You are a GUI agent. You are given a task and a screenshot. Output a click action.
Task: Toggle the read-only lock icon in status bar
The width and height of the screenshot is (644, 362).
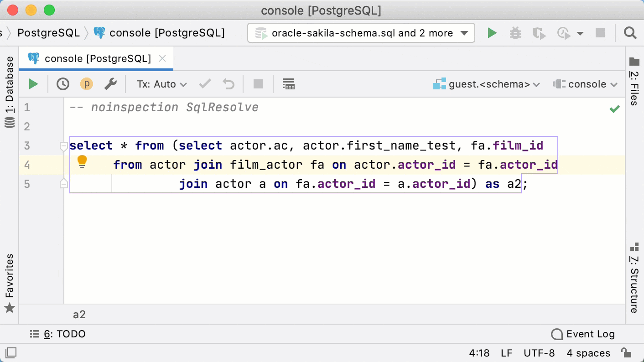point(626,353)
